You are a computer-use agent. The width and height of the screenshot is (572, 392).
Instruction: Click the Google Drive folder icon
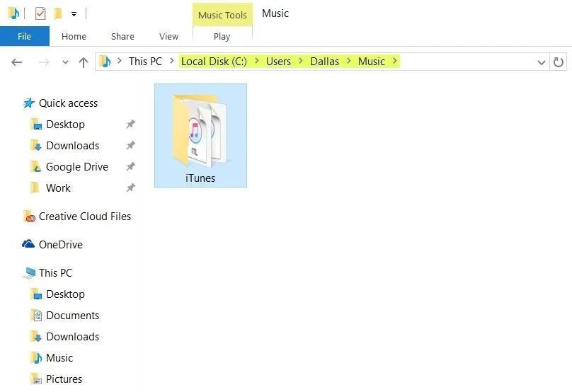coord(35,167)
